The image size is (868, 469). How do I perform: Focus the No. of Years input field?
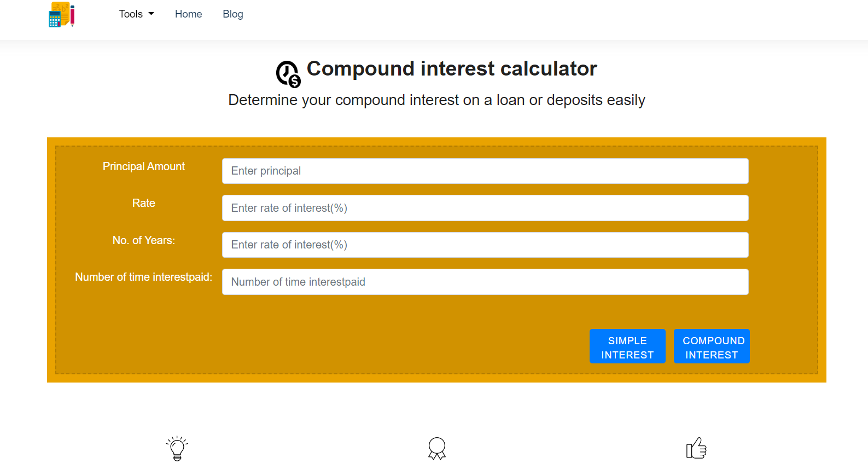pos(485,245)
